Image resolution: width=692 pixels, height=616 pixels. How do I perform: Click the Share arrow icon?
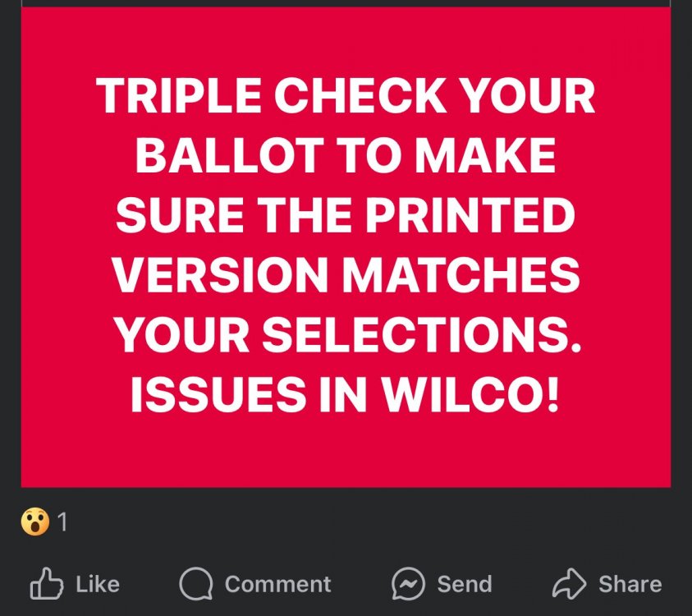tap(568, 584)
